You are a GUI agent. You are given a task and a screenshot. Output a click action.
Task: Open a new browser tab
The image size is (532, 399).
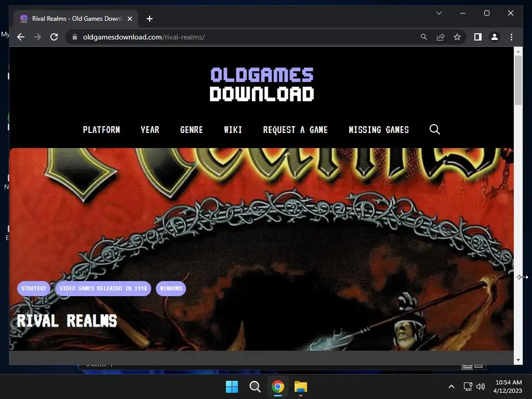(150, 19)
